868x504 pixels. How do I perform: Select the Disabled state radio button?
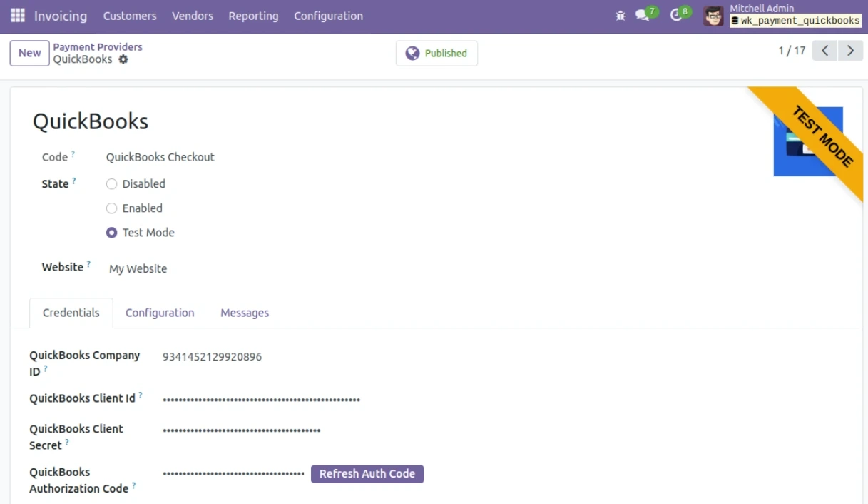click(x=111, y=183)
